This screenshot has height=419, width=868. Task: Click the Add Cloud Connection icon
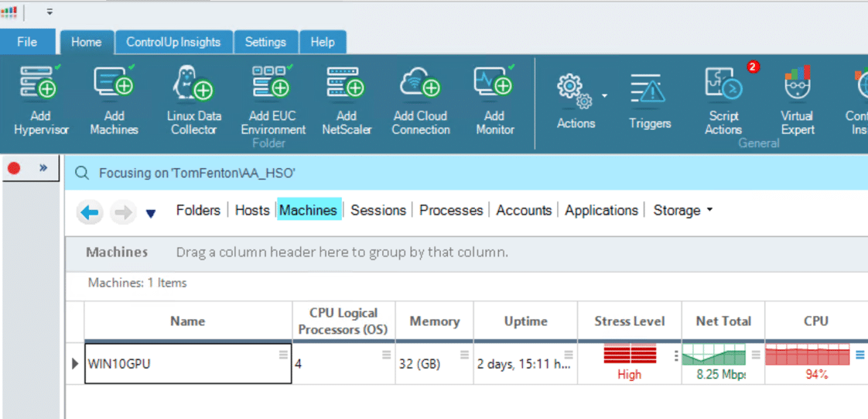pyautogui.click(x=420, y=81)
